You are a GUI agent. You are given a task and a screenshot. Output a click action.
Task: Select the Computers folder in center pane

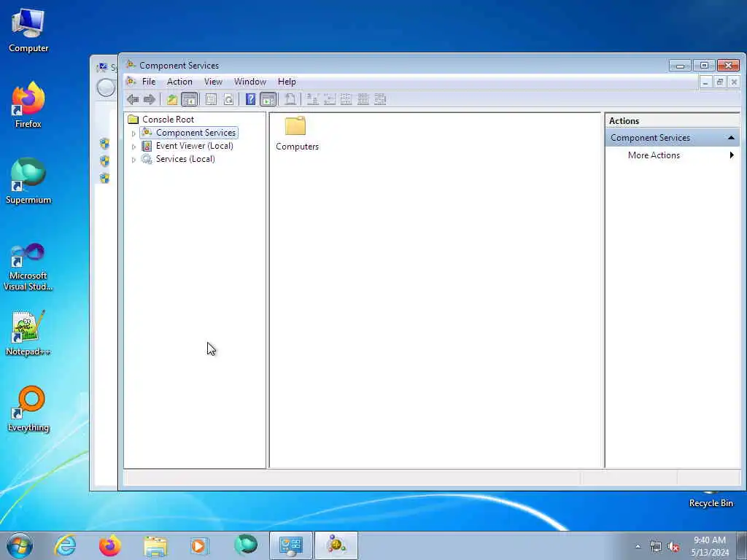click(x=297, y=134)
